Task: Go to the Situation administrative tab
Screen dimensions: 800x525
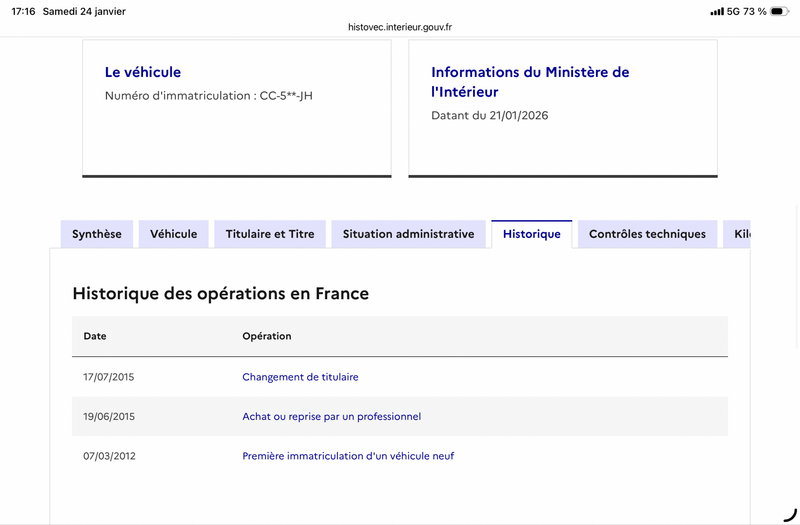Action: pyautogui.click(x=408, y=234)
